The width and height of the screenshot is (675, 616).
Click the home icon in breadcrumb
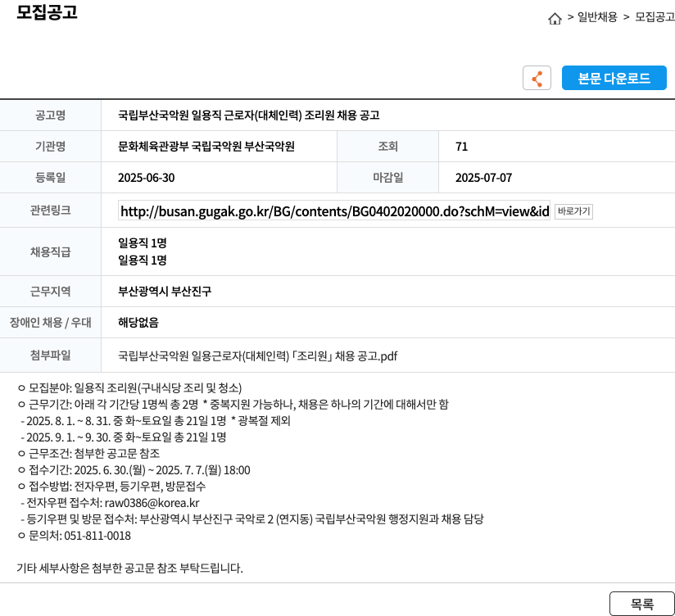click(x=555, y=19)
